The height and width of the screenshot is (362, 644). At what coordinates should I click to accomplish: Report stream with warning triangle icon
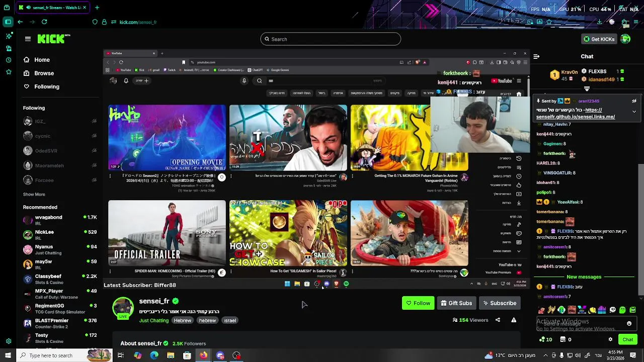tap(514, 320)
